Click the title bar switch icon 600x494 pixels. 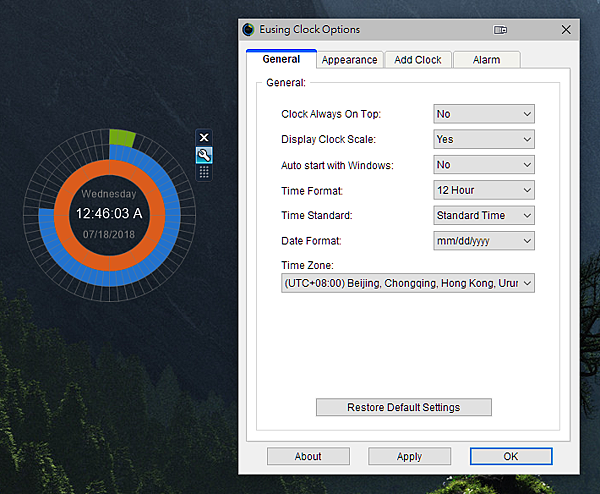500,30
